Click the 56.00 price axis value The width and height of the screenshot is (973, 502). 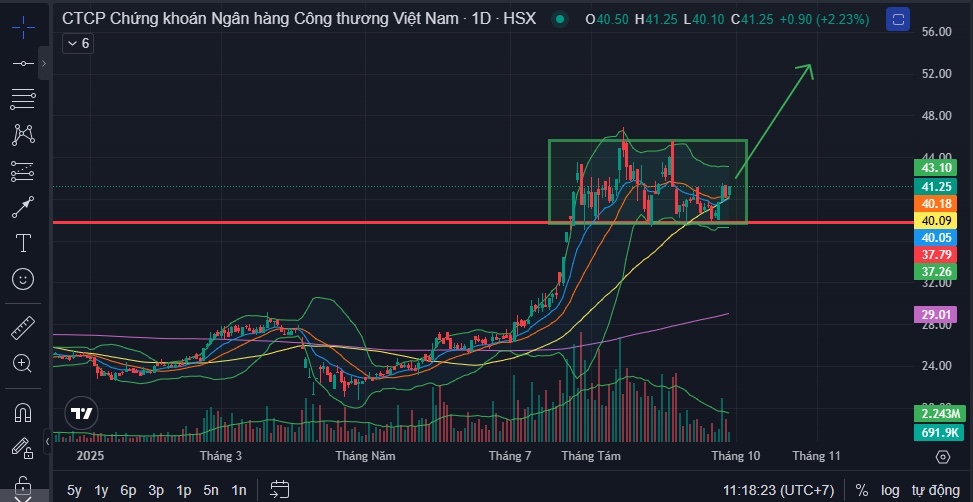[935, 32]
